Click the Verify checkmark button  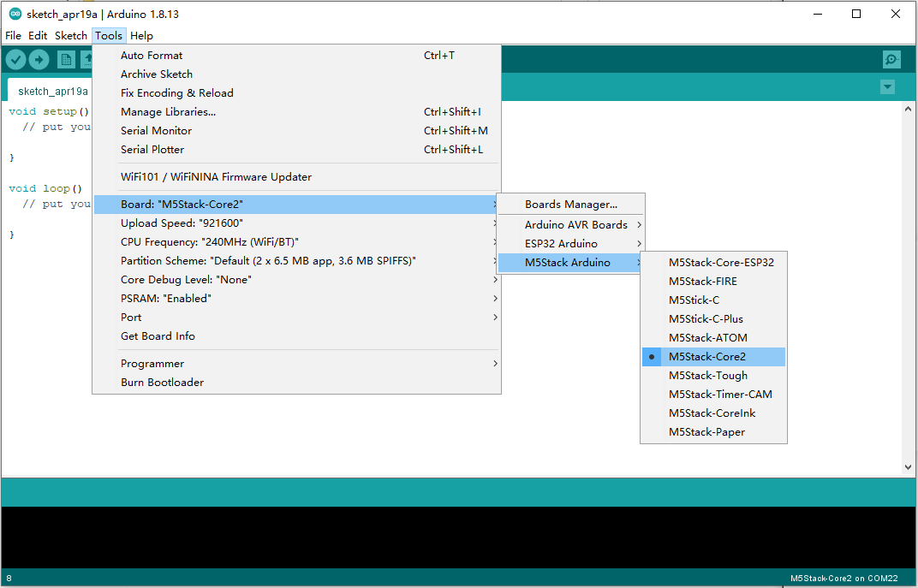pos(15,59)
